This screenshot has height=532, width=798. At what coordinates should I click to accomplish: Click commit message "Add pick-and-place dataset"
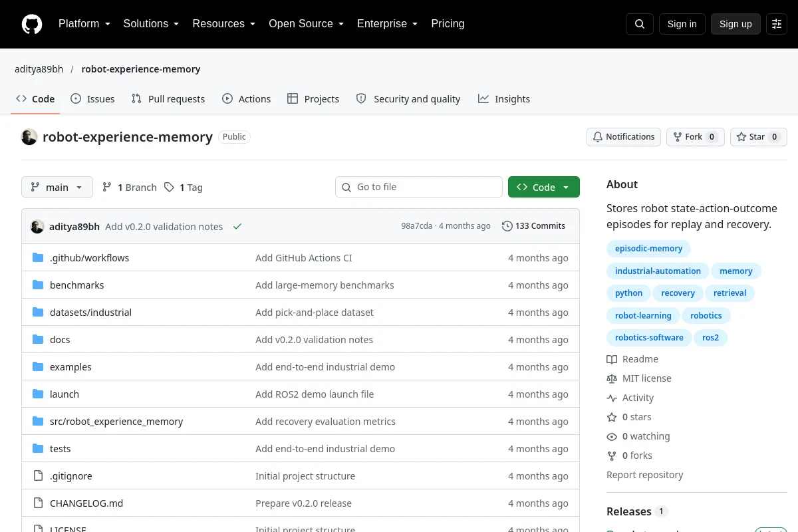pyautogui.click(x=315, y=313)
